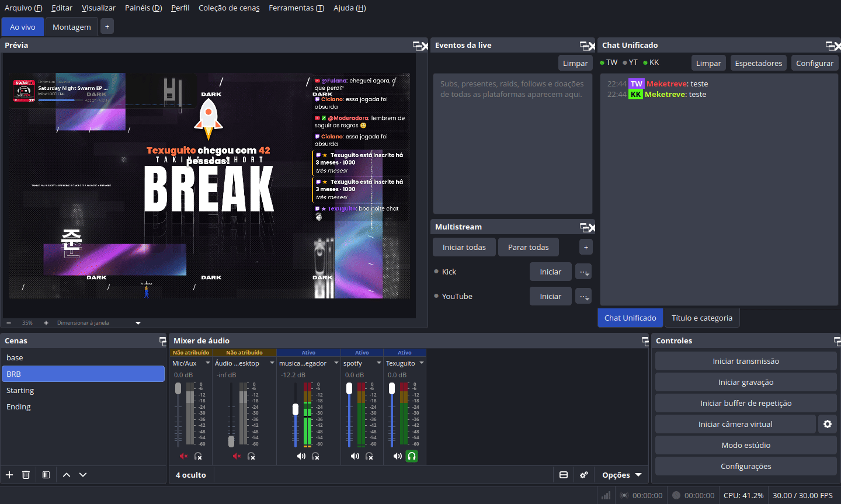This screenshot has width=841, height=504.
Task: Toggle monitoring headphone on spotfy channel
Action: [x=369, y=456]
